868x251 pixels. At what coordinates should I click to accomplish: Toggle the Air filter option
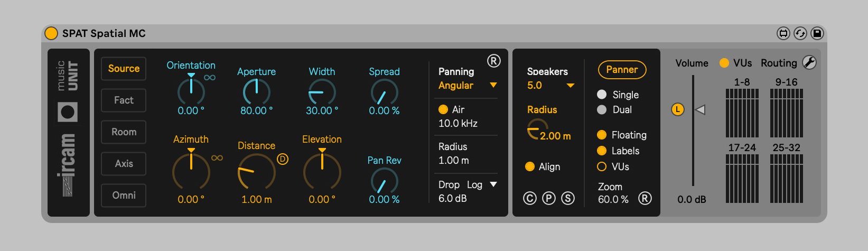(443, 109)
